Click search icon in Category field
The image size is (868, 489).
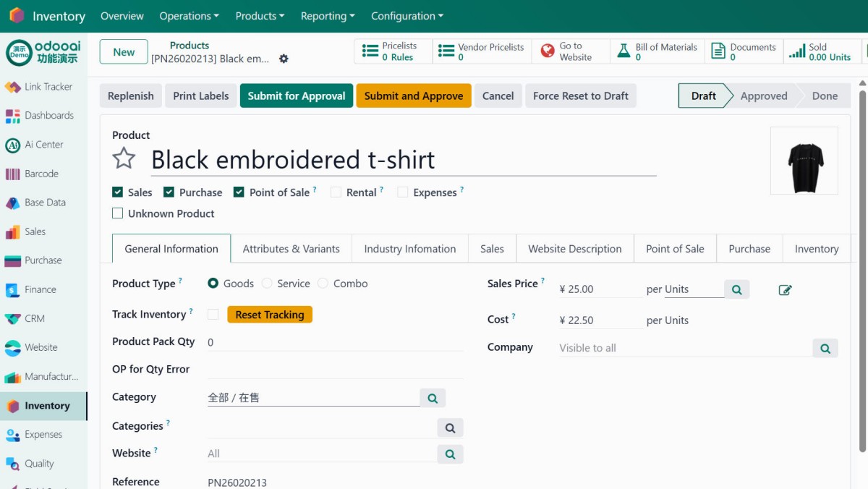(433, 398)
